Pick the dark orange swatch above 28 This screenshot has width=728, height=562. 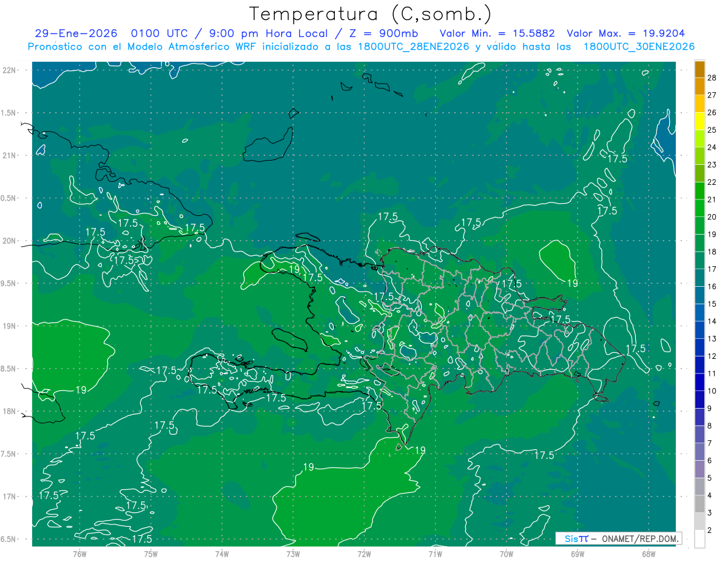coord(700,69)
